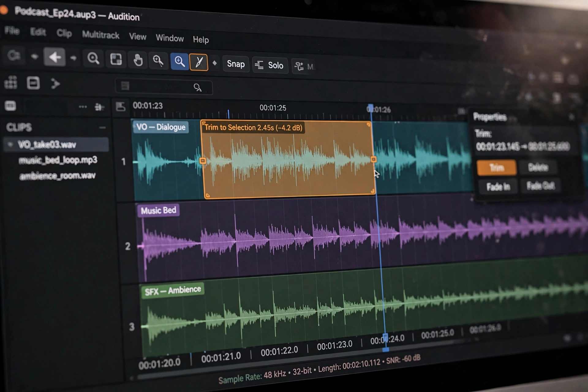Image resolution: width=588 pixels, height=392 pixels.
Task: Expand the VO_take03.wav disclosure arrow
Action: coord(10,144)
